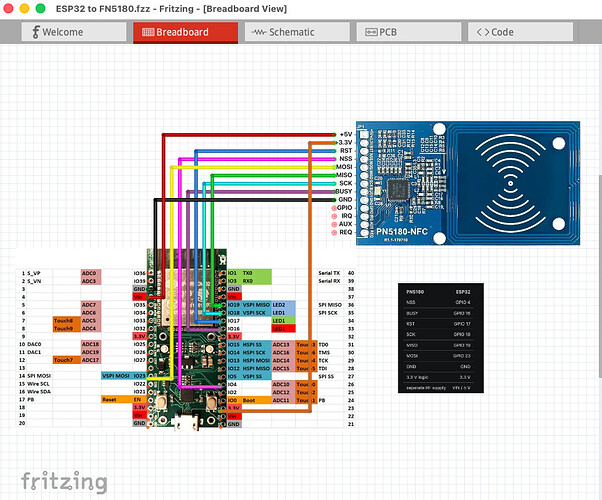Click the unconnected IRQ pin end
The width and height of the screenshot is (602, 500).
coord(334,216)
